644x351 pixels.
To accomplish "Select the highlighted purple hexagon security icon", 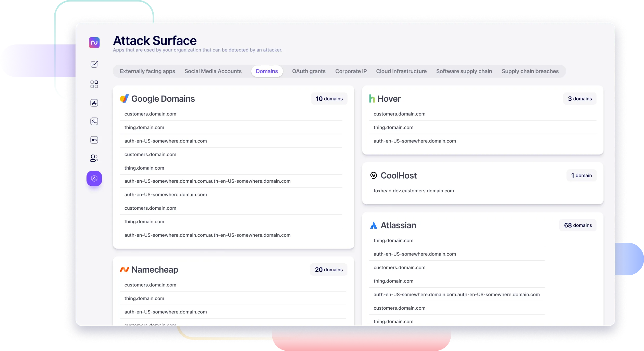I will click(94, 178).
